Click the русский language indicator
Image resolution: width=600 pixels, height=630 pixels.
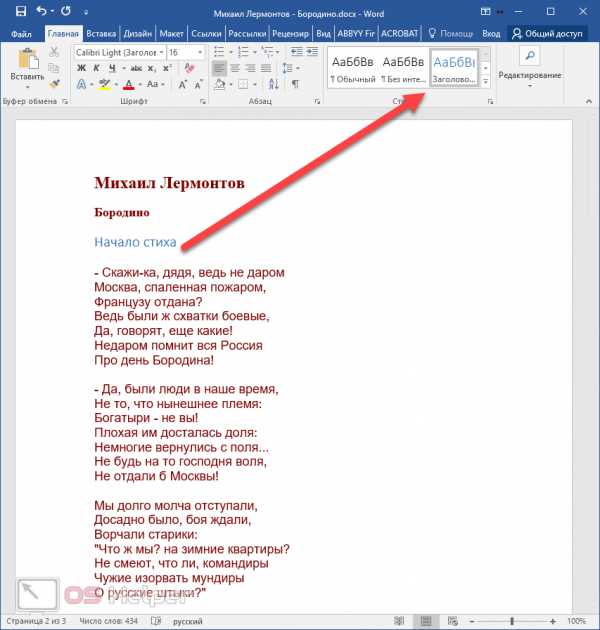(188, 621)
